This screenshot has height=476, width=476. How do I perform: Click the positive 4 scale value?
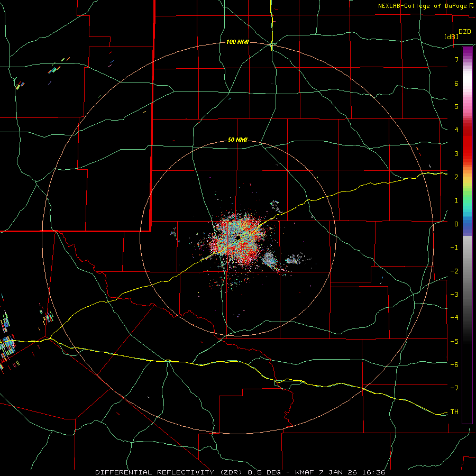pyautogui.click(x=456, y=130)
